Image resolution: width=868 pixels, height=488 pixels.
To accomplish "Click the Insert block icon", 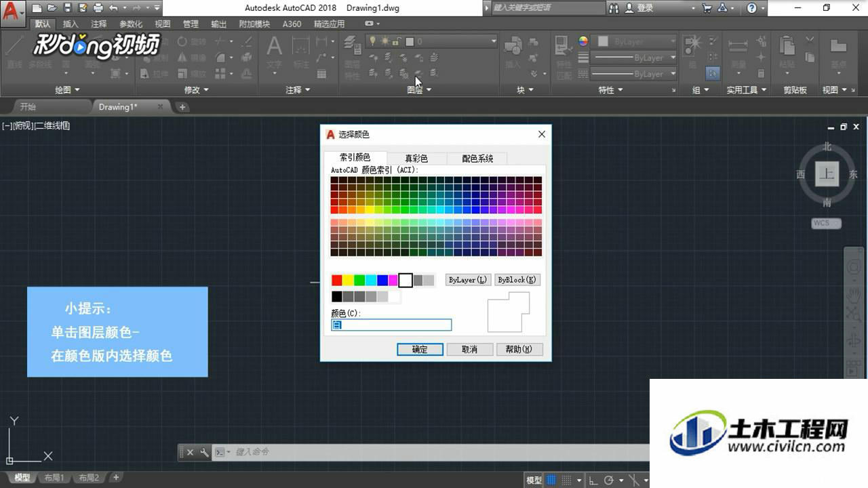I will [513, 46].
